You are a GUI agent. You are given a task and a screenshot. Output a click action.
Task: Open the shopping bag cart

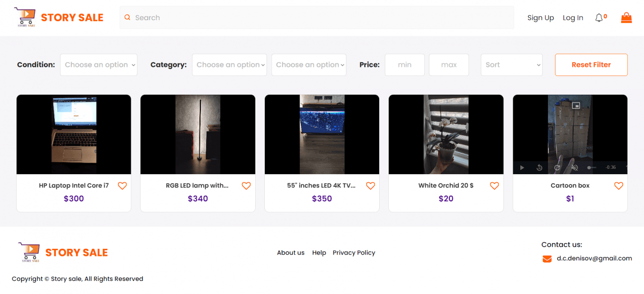626,18
